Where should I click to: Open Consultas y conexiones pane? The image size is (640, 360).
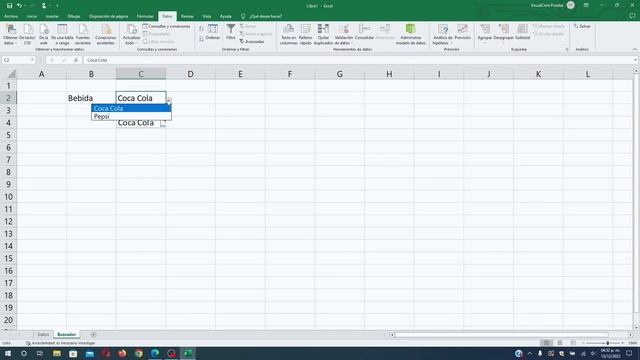(166, 26)
